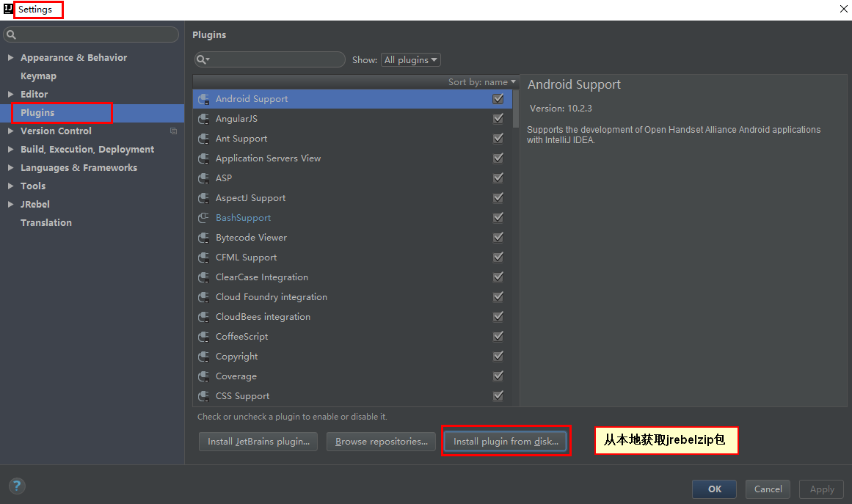Image resolution: width=852 pixels, height=504 pixels.
Task: Click the AngularJS plugin icon
Action: tap(204, 118)
